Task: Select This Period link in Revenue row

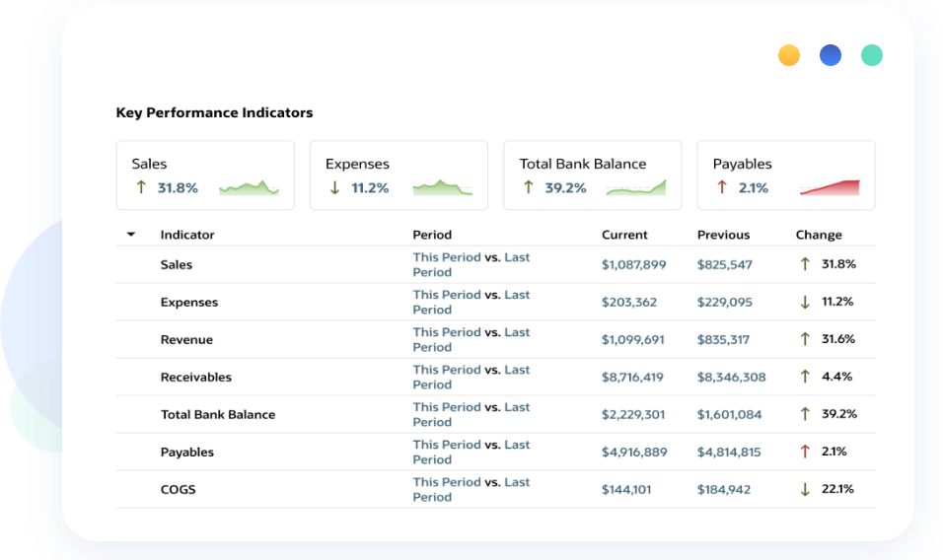Action: pyautogui.click(x=447, y=332)
